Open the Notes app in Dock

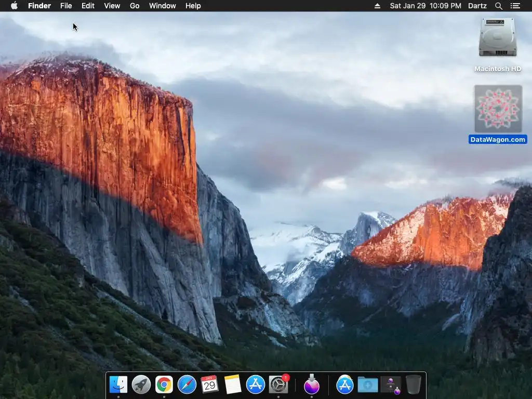(x=232, y=384)
